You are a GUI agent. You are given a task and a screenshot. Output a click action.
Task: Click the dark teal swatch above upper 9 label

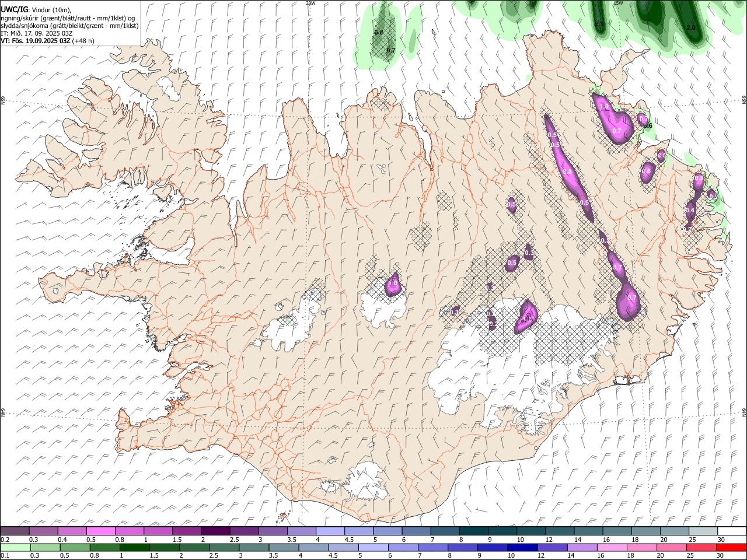click(501, 531)
